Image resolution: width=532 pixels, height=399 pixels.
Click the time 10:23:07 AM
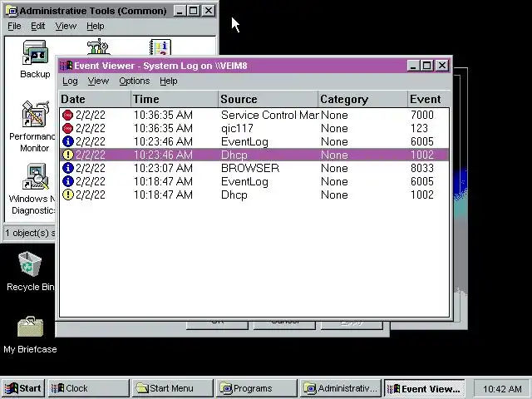click(x=163, y=168)
